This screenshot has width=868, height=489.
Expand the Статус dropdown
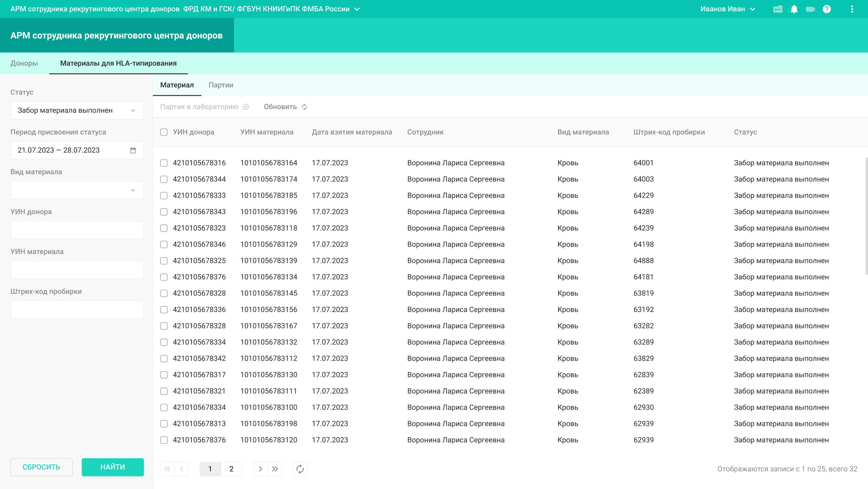click(77, 111)
